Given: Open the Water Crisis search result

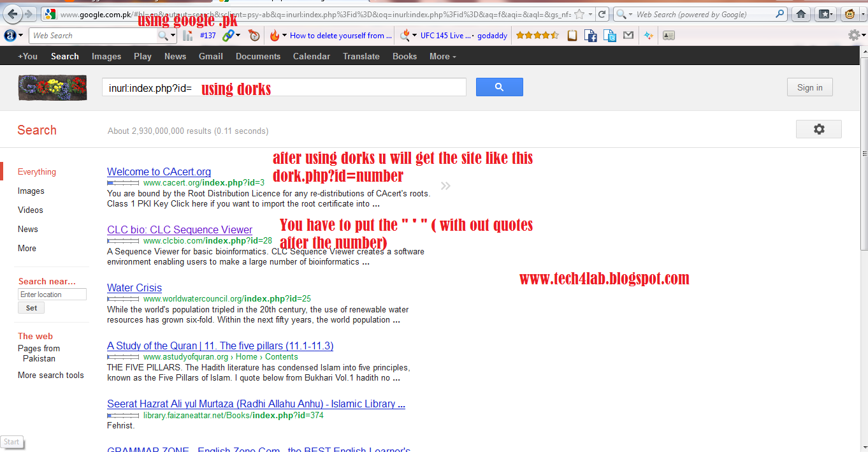Looking at the screenshot, I should coord(134,288).
